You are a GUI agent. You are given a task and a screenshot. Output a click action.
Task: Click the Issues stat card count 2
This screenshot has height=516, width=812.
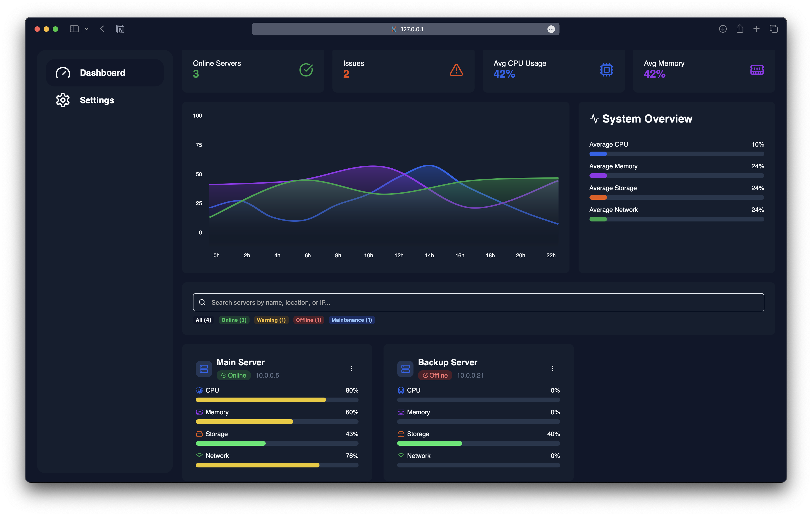tap(346, 74)
